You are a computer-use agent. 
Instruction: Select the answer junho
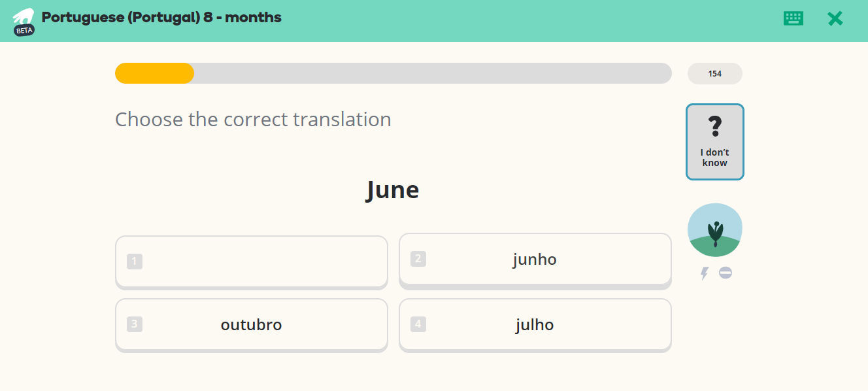(535, 260)
